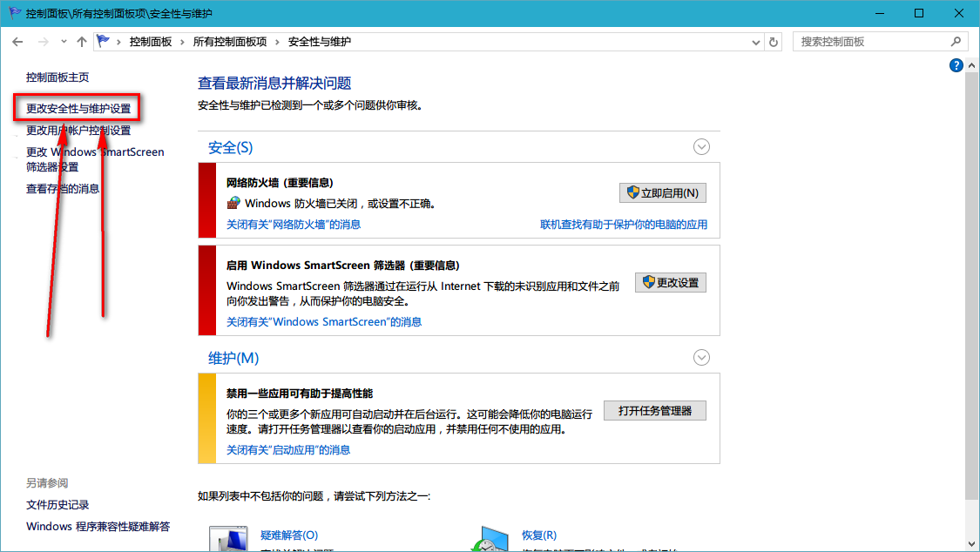Open 疑难解答(O) link
980x552 pixels.
pyautogui.click(x=289, y=535)
